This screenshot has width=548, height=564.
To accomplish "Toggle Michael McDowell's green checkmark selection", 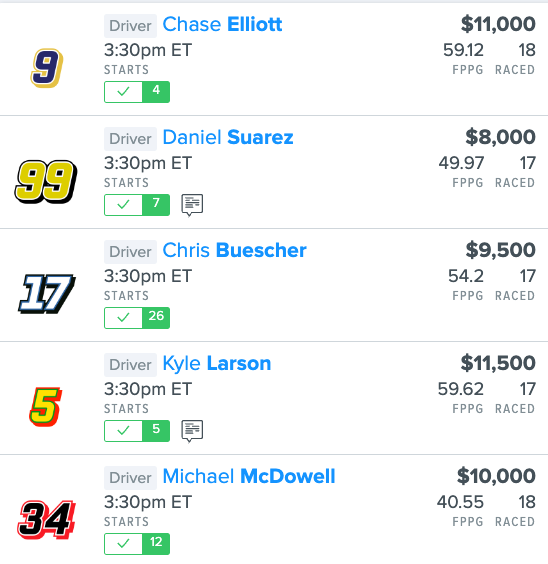I will coord(123,544).
